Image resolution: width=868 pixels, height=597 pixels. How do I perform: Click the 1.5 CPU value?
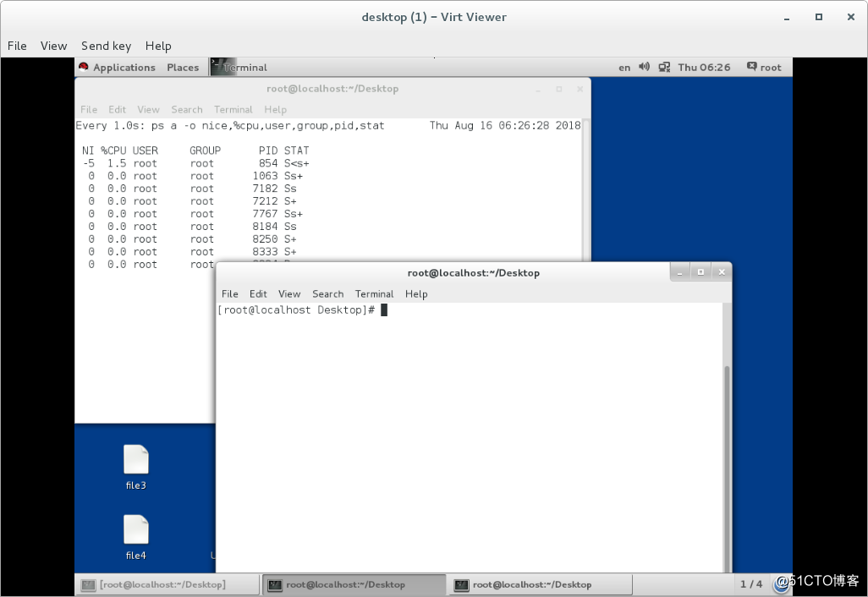click(117, 163)
